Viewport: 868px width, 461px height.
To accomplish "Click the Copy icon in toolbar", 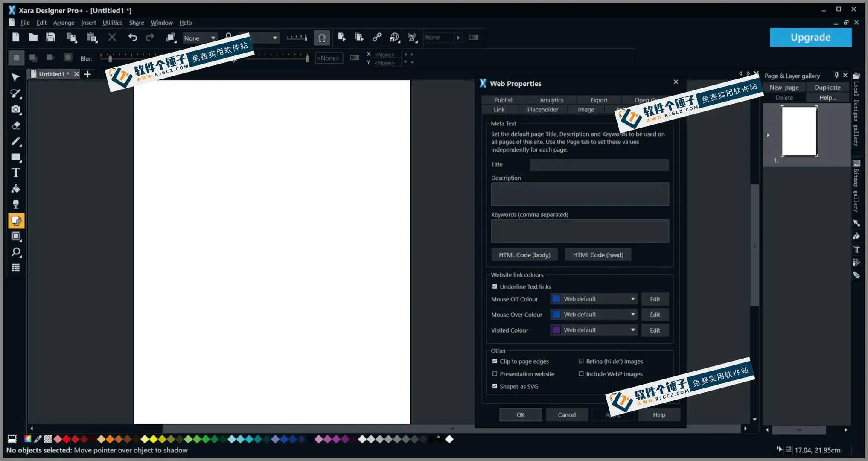I will [71, 38].
